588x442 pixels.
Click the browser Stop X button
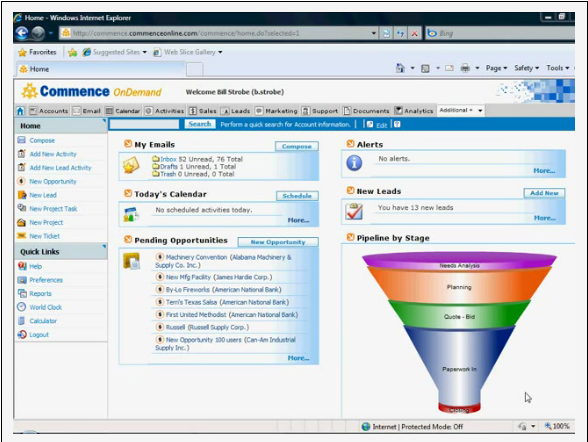tap(414, 33)
